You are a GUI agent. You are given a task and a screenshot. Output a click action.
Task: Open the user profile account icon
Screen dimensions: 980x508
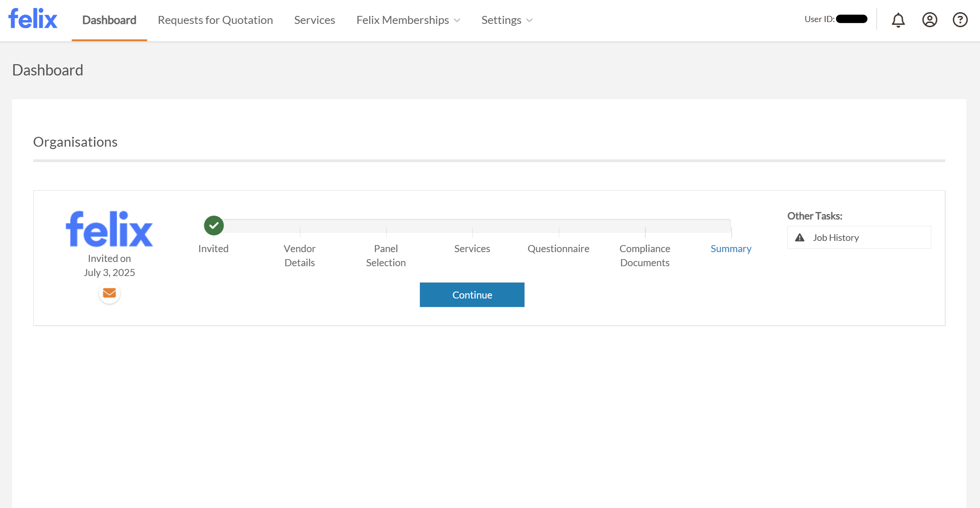(929, 20)
